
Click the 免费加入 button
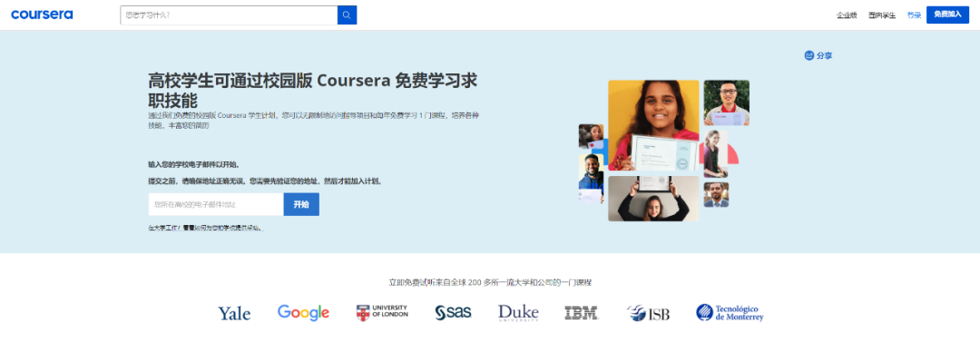(947, 15)
